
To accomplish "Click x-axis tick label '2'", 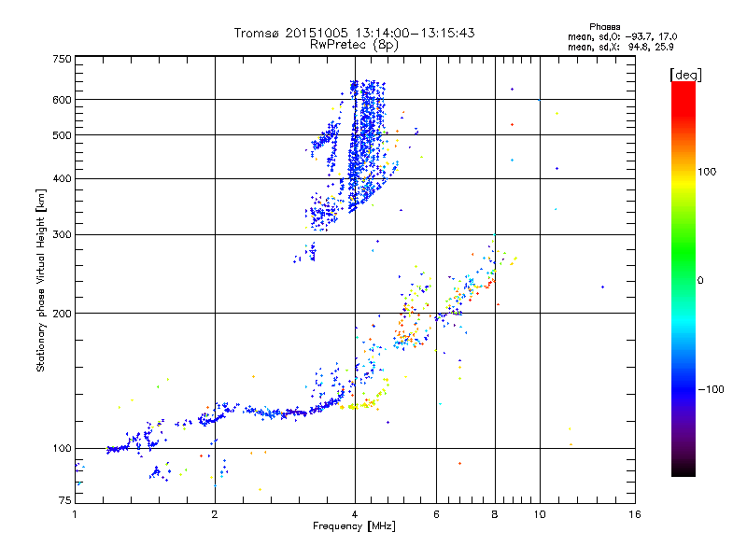I will click(x=215, y=514).
